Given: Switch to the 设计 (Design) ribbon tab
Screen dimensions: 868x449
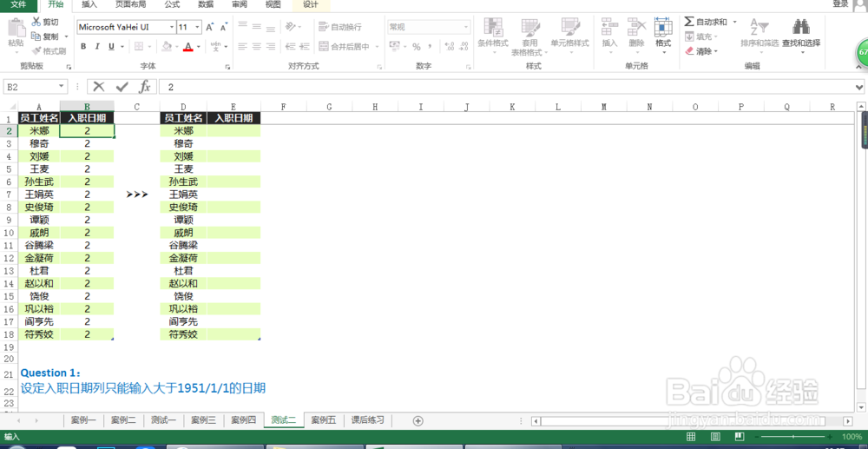Looking at the screenshot, I should click(311, 5).
